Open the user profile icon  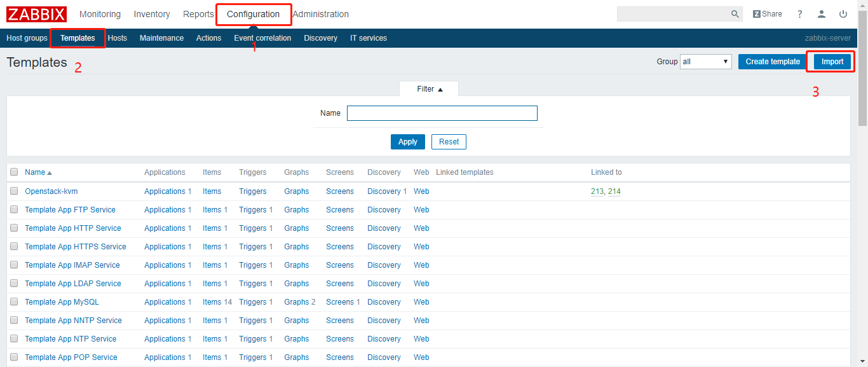821,13
